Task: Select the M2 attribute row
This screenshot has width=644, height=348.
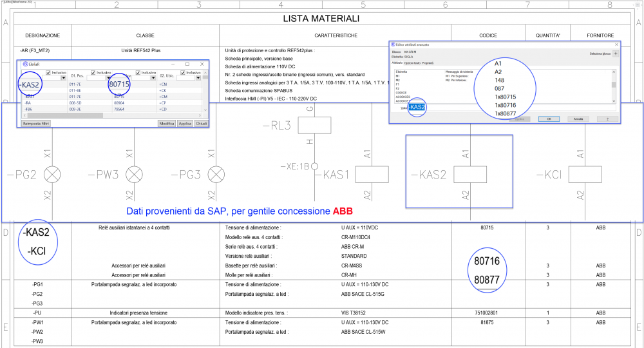Action: click(397, 80)
